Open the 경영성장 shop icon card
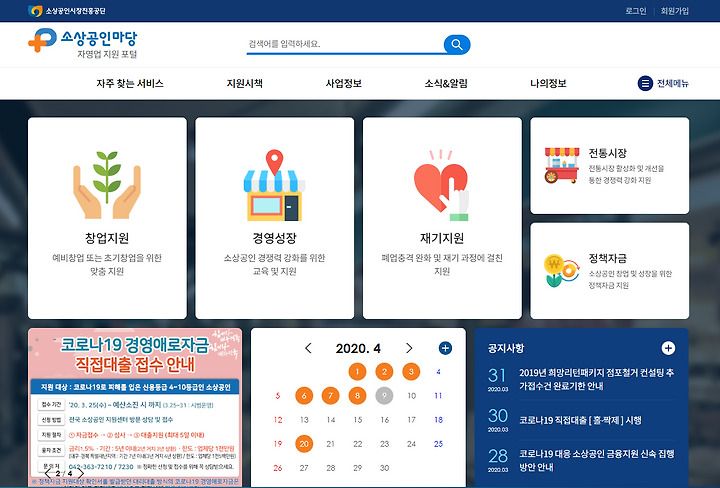Image resolution: width=720 pixels, height=488 pixels. pos(275,218)
